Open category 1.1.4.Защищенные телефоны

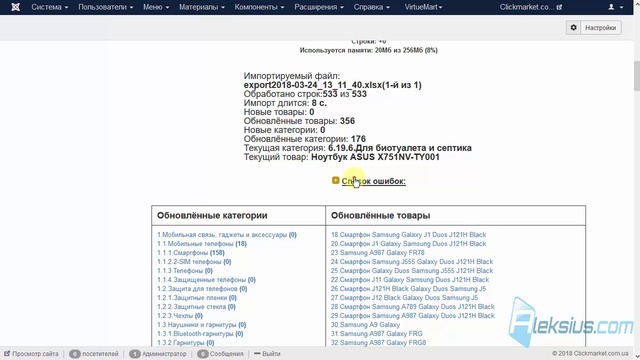[206, 280]
